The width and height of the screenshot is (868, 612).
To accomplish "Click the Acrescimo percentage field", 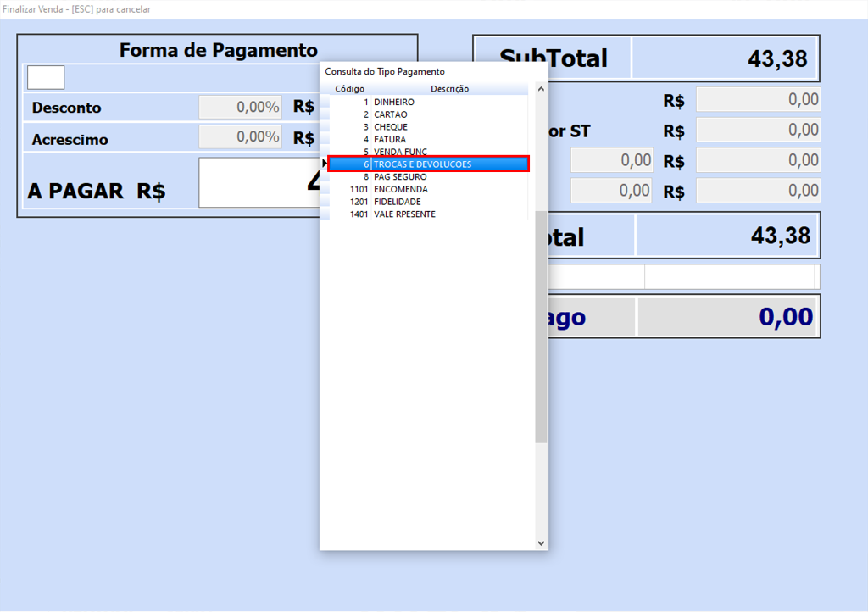I will pos(241,137).
